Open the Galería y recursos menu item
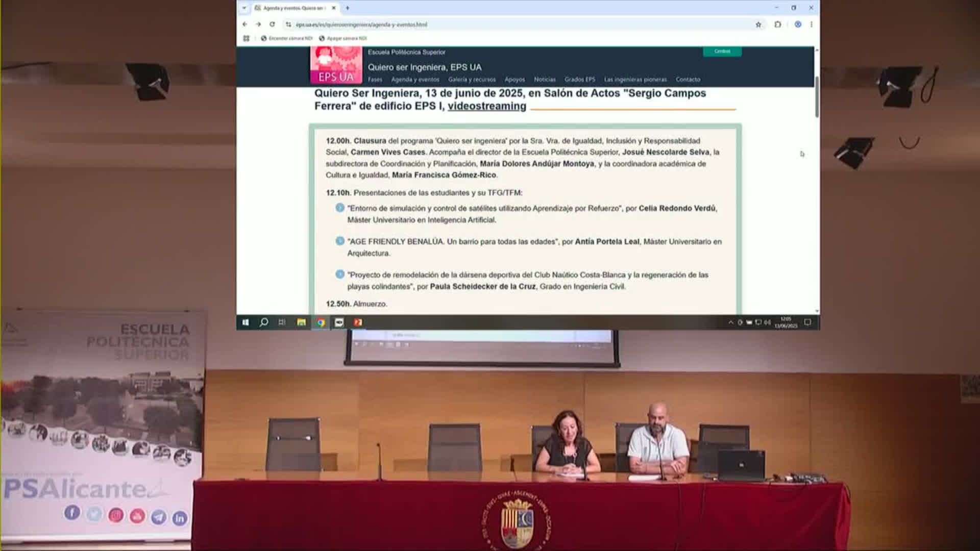Screen dimensions: 980x551 pos(472,80)
